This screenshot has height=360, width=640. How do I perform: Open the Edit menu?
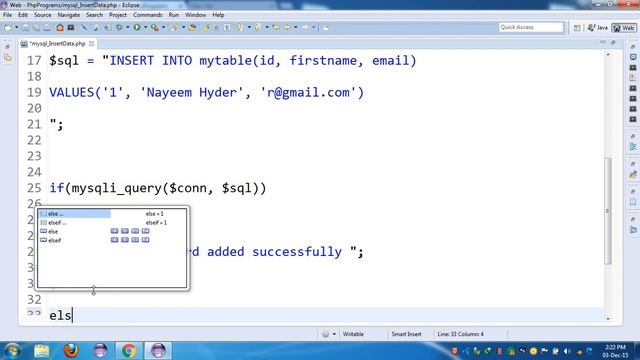coord(23,15)
